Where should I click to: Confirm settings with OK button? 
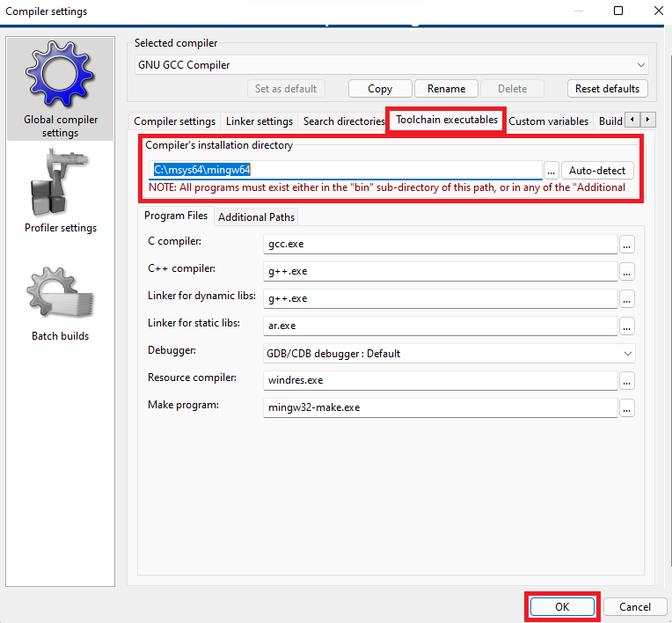[x=562, y=606]
